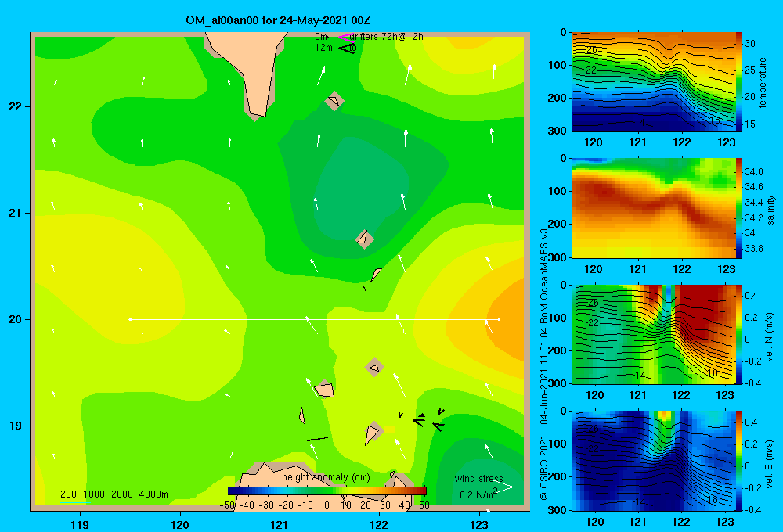Click the bathymetry legend '200 1000 2000 4000m'

(x=114, y=494)
